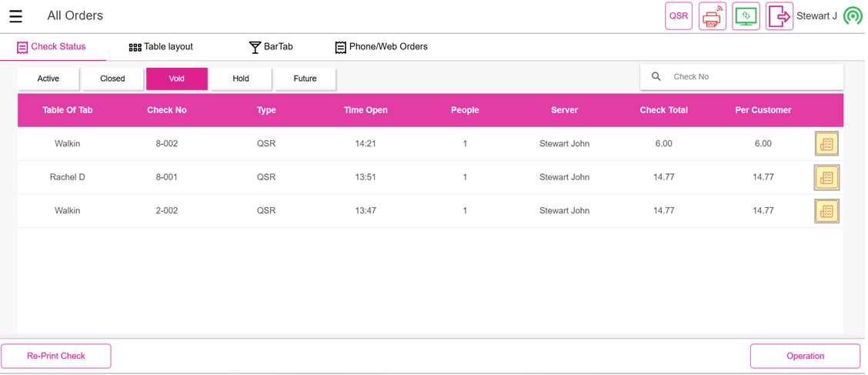Open check details for check 8-002
The image size is (868, 375).
pos(826,144)
